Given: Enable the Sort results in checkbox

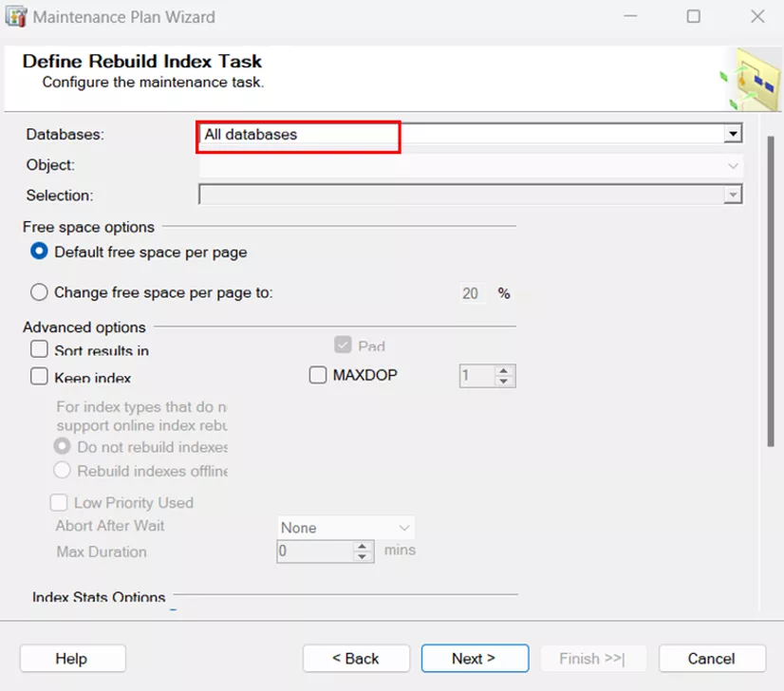Looking at the screenshot, I should click(x=39, y=348).
